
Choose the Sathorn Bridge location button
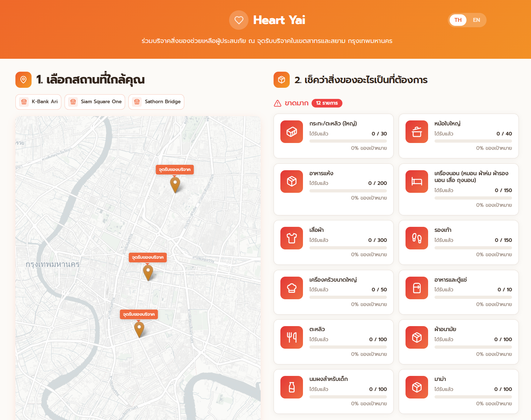point(156,102)
